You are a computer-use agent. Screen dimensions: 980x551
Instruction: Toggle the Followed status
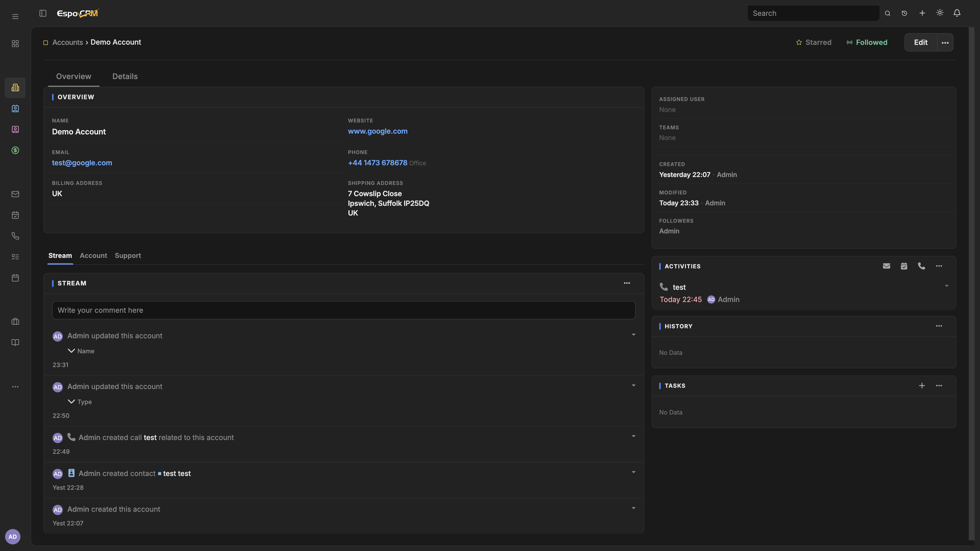867,42
